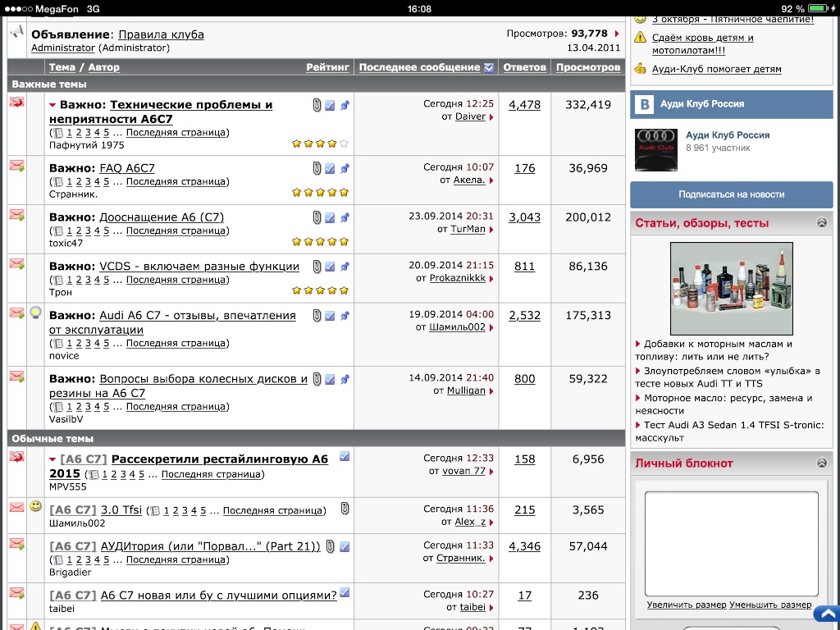Toggle sort direction arrow beside Последнее сообщение
The image size is (840, 630).
coord(489,67)
